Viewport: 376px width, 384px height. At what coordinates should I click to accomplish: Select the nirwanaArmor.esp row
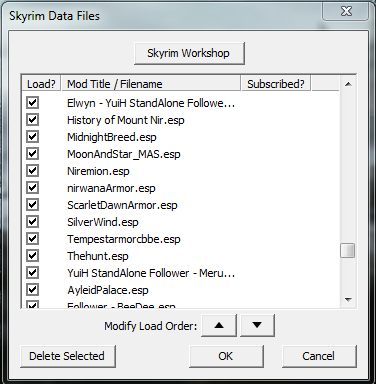point(111,188)
